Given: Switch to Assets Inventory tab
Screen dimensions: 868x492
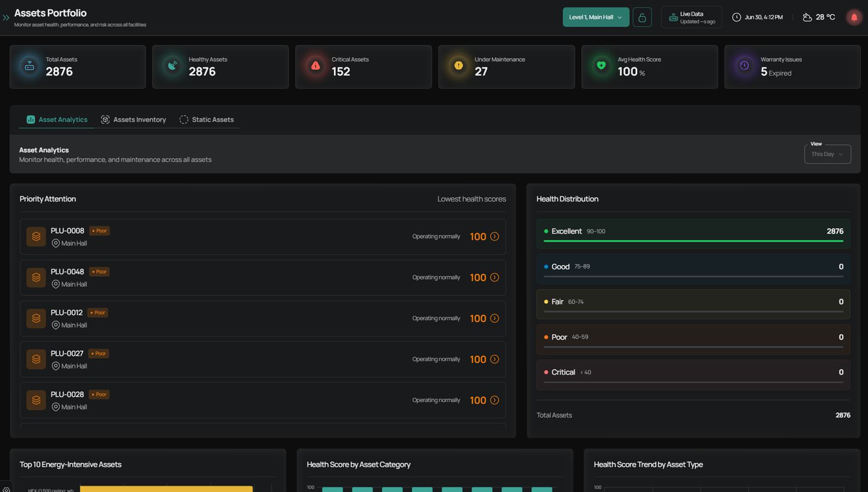Looking at the screenshot, I should (133, 119).
